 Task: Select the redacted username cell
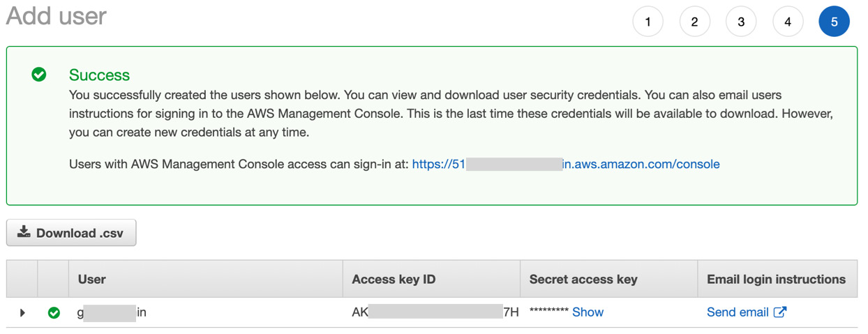tap(112, 312)
